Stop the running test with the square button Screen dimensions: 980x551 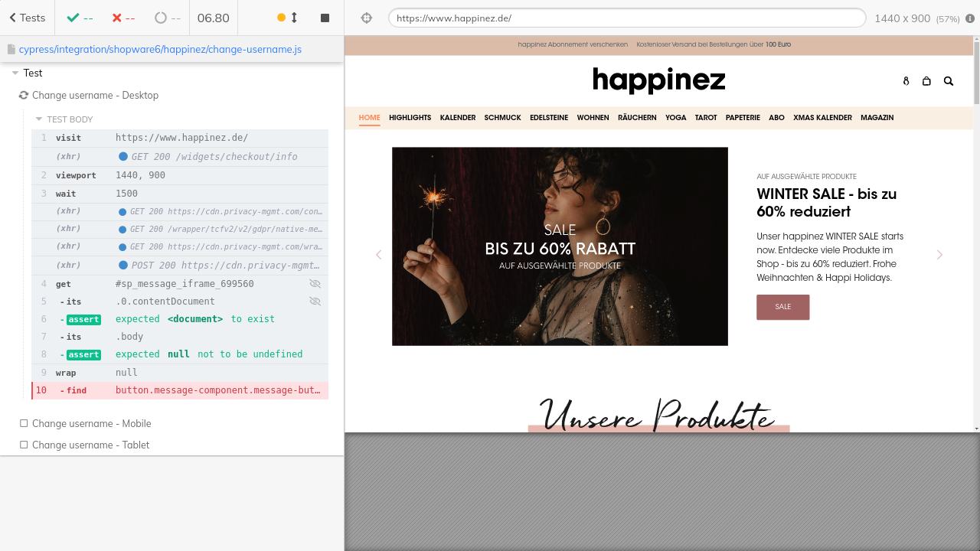click(x=325, y=18)
